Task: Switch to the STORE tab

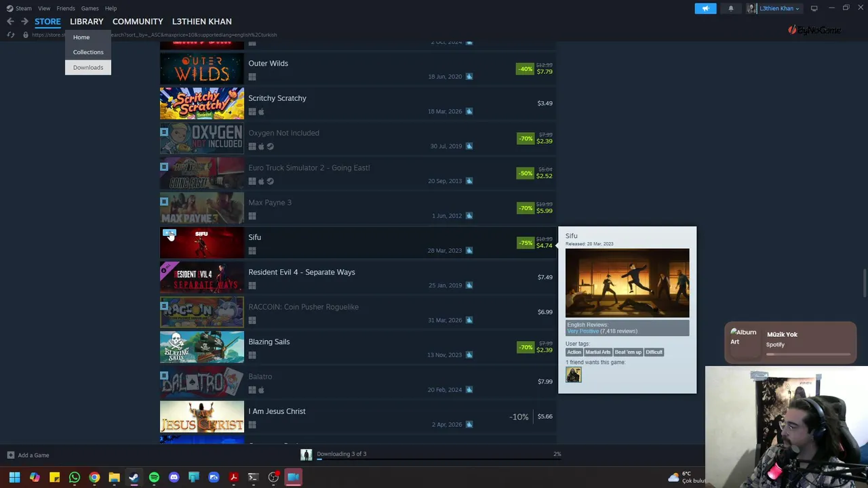Action: point(47,22)
